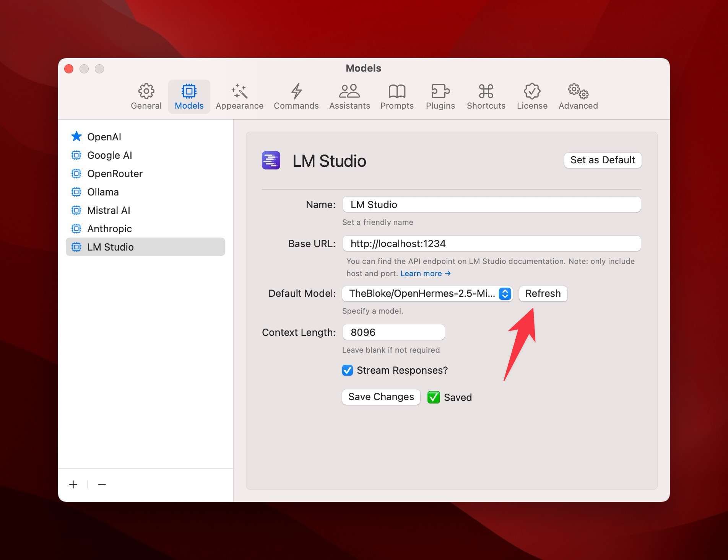Click the chip icon beside Ollama
Viewport: 728px width, 560px height.
76,192
